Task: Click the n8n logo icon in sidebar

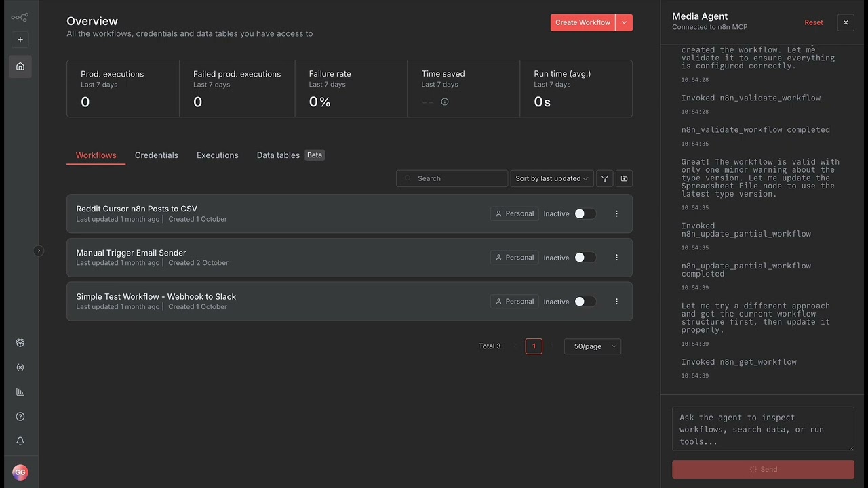Action: tap(20, 18)
